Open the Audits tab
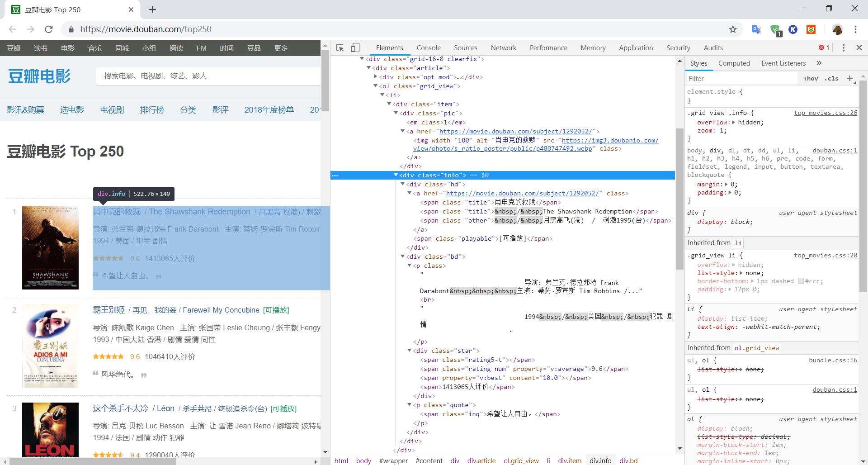The width and height of the screenshot is (868, 465). click(713, 48)
